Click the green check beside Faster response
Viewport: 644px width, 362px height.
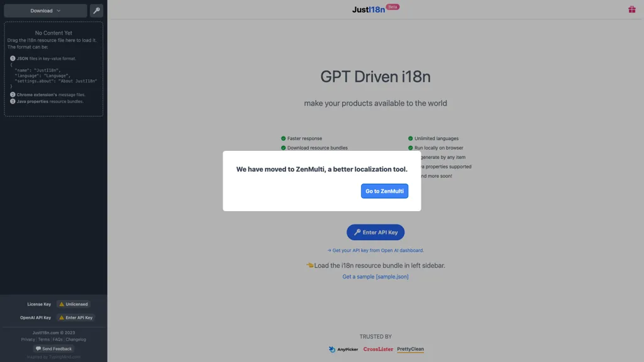(284, 138)
